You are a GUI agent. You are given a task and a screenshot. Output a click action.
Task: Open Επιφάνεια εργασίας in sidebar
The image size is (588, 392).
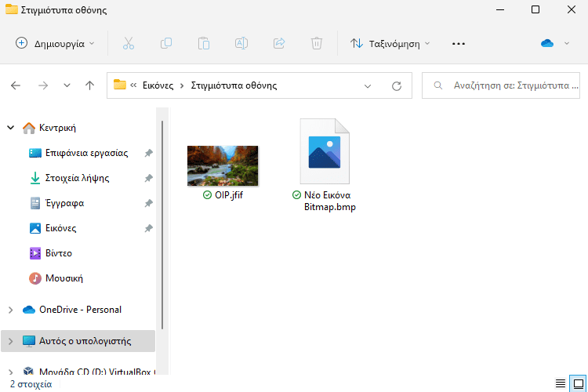click(x=86, y=153)
